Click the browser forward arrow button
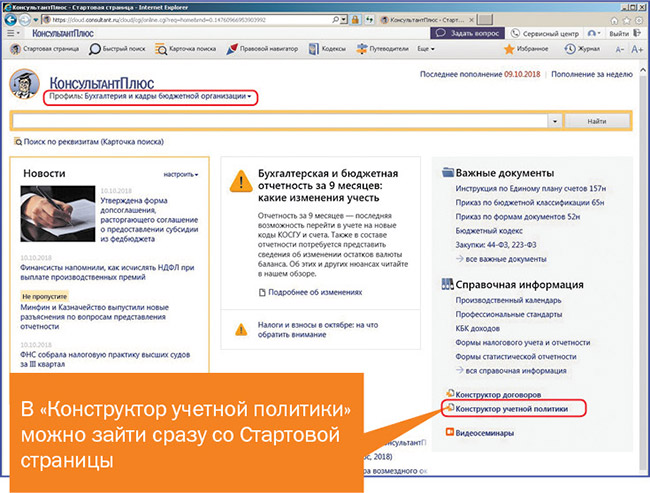650x493 pixels. [x=25, y=19]
